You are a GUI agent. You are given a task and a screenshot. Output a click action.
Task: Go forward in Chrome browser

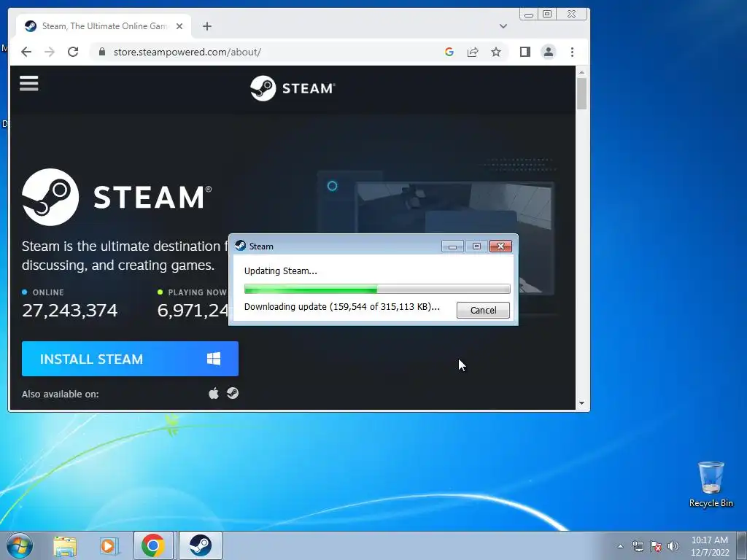(50, 52)
